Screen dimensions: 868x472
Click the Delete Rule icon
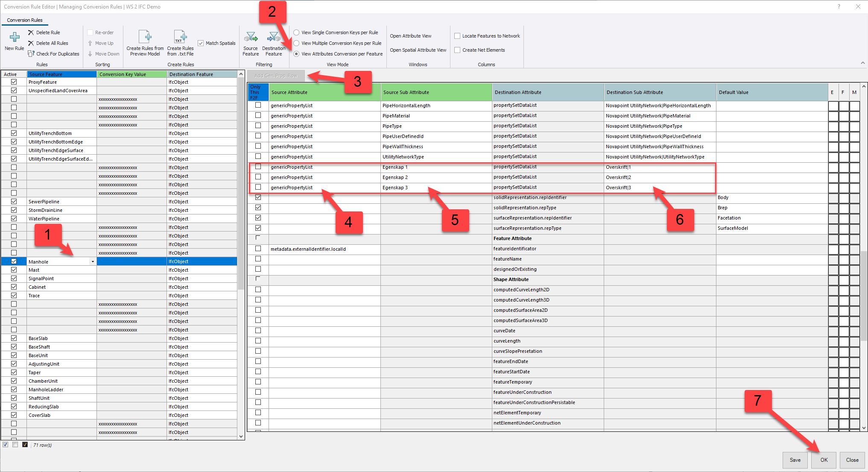(31, 32)
